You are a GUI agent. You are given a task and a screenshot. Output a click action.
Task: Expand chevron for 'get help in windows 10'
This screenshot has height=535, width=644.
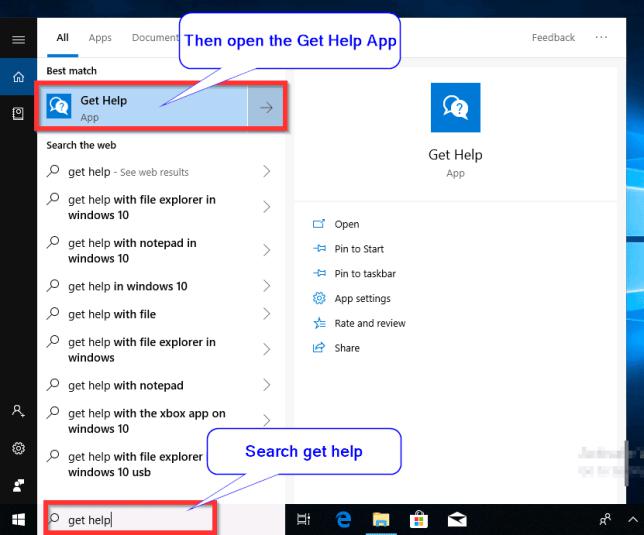(267, 286)
